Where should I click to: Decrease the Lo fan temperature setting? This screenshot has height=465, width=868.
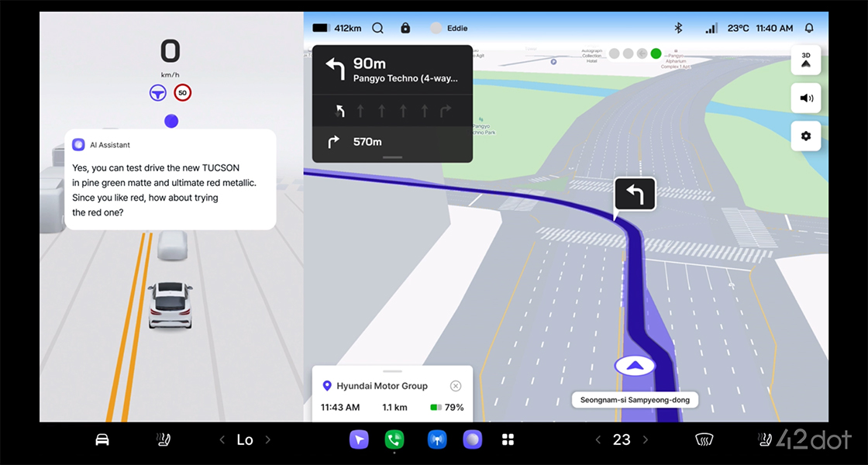pyautogui.click(x=222, y=439)
